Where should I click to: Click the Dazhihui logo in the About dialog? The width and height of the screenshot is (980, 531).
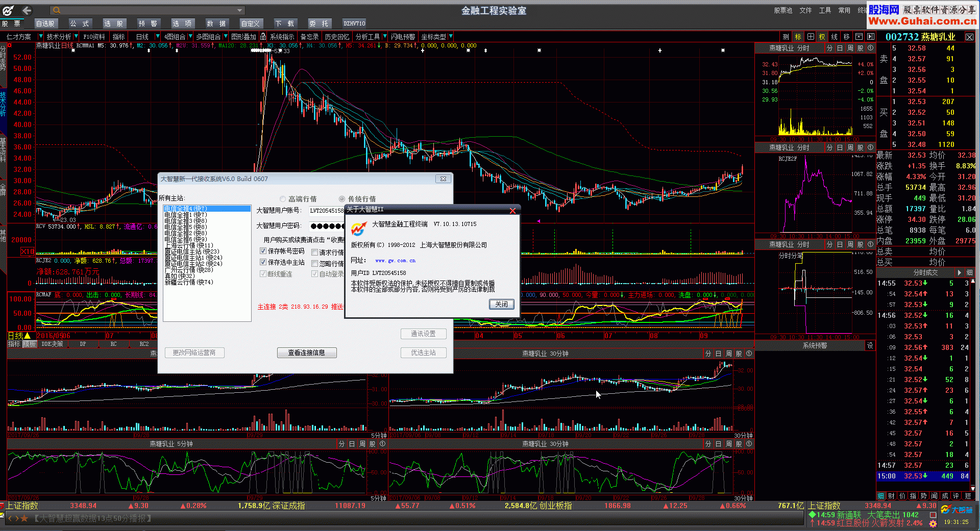358,229
